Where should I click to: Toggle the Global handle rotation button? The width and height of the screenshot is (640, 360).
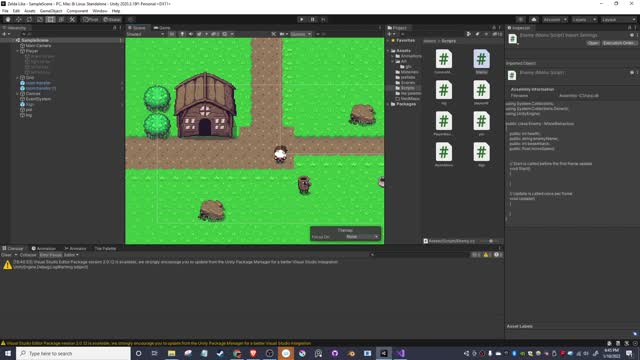coord(112,20)
